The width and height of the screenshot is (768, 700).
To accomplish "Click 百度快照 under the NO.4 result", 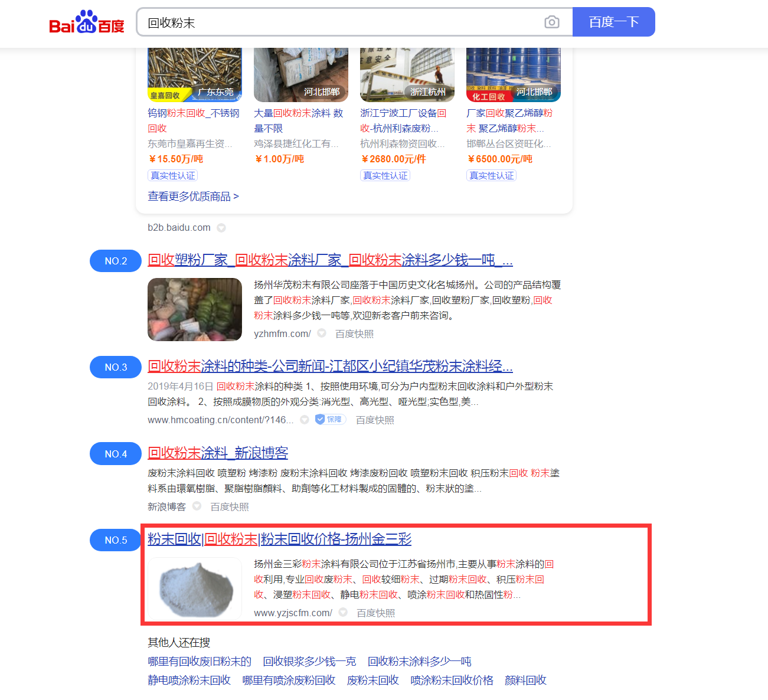I will coord(230,506).
